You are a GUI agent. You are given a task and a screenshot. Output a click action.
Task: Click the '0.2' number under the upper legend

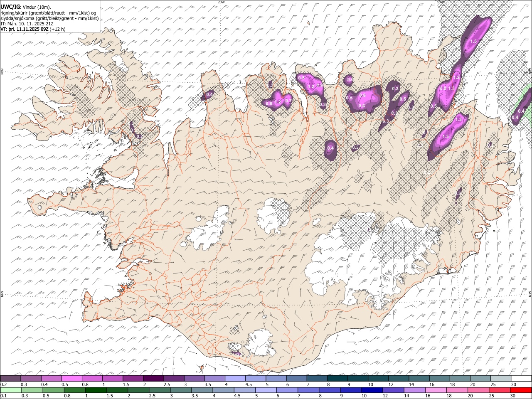tap(3, 384)
